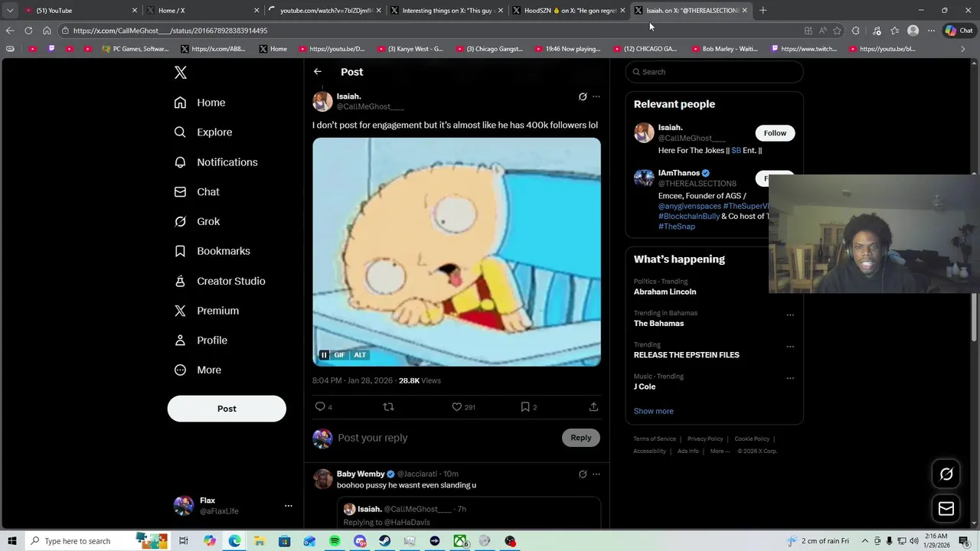Open #TheSnap hashtag link

point(677,227)
